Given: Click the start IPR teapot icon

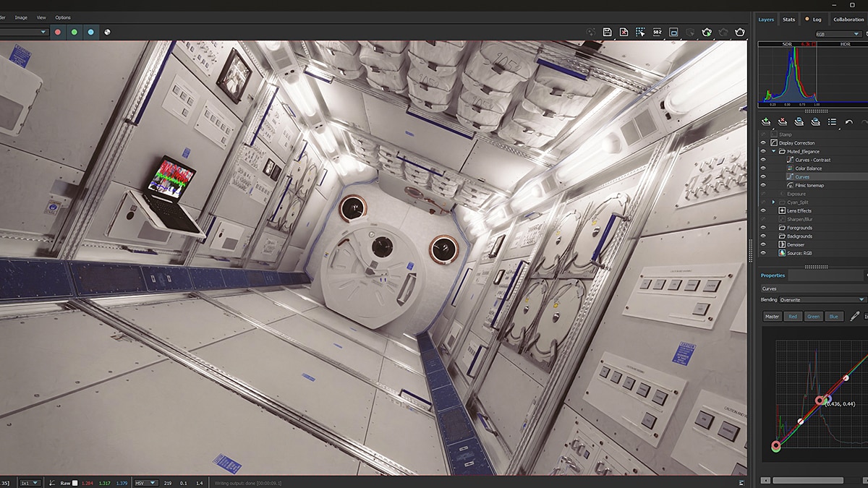Looking at the screenshot, I should (x=707, y=32).
